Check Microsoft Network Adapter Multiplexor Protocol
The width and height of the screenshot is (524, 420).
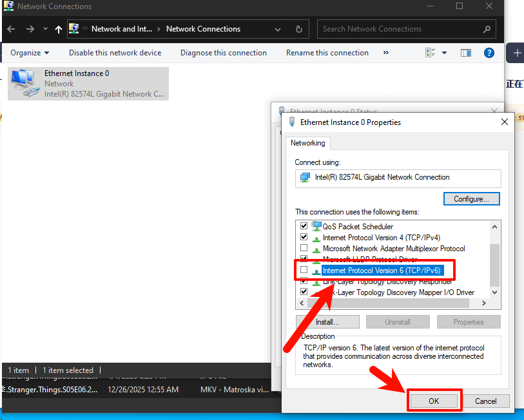pos(304,249)
